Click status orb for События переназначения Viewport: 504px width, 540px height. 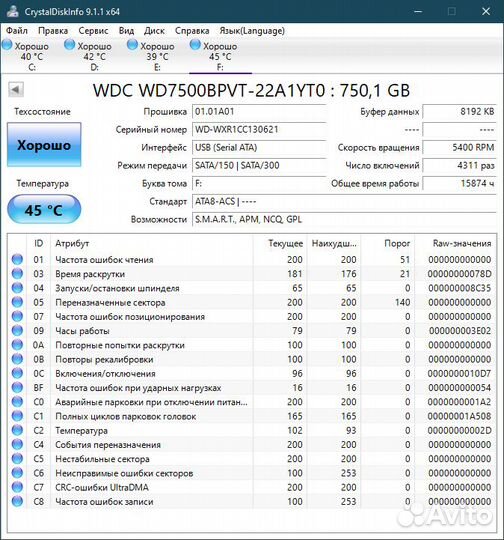(17, 445)
